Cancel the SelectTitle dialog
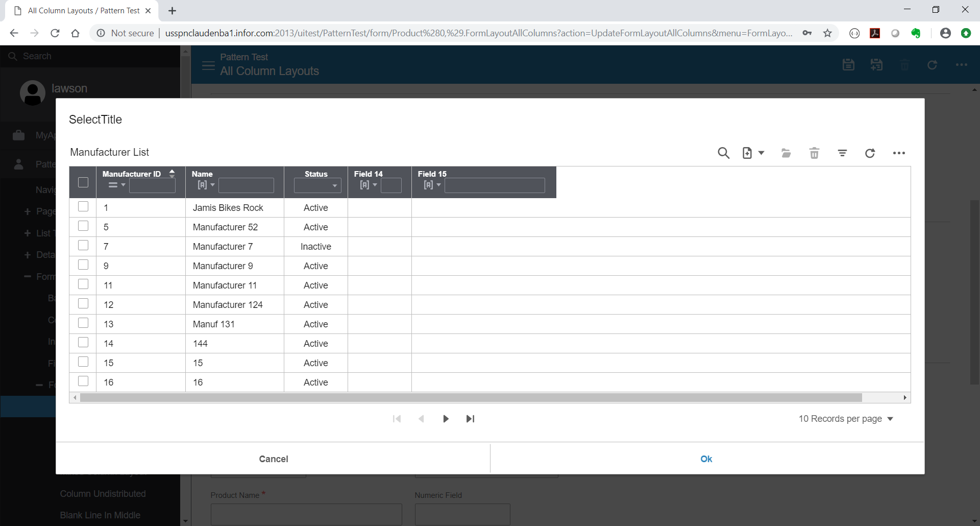The height and width of the screenshot is (526, 980). click(x=273, y=459)
